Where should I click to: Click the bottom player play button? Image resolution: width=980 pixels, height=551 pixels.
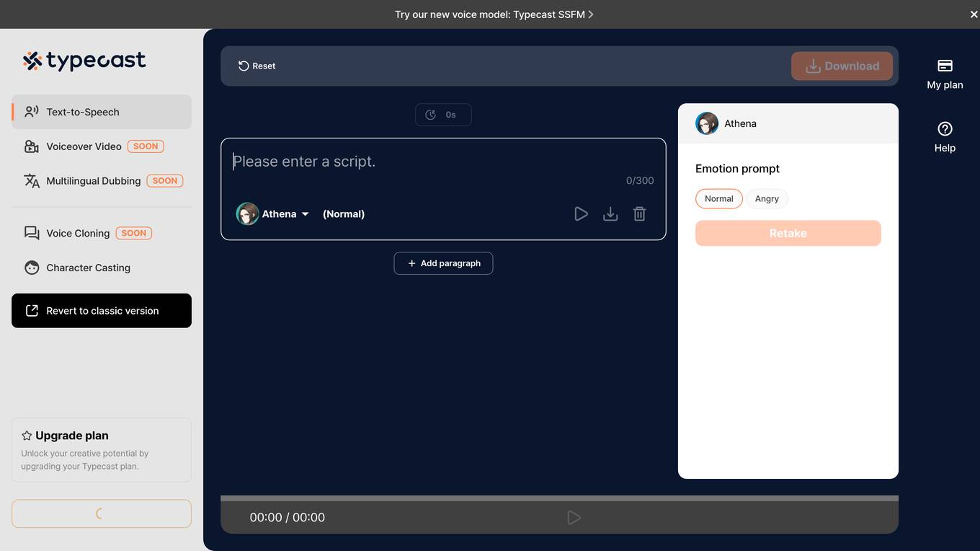coord(574,518)
